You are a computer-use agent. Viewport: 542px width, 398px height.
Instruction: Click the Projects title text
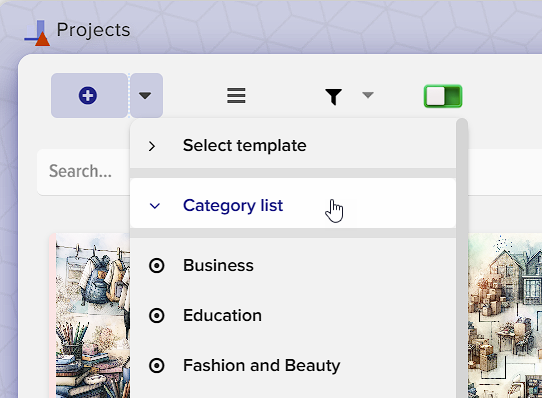coord(93,30)
